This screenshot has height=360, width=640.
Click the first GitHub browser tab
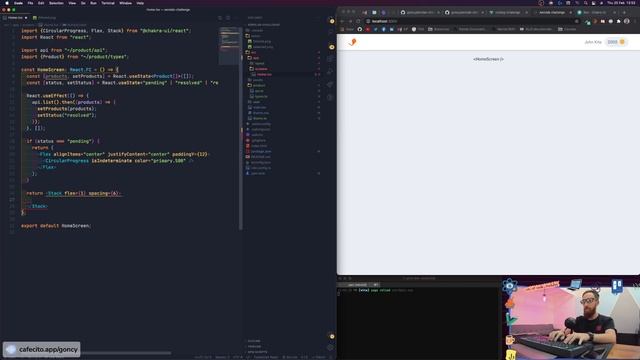(419, 12)
